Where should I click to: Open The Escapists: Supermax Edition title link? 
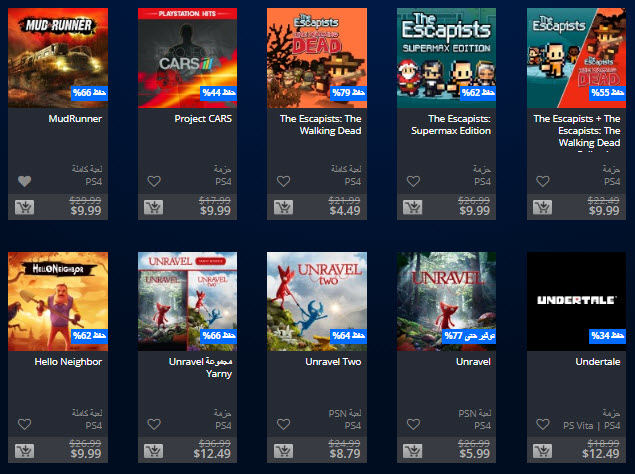click(451, 125)
